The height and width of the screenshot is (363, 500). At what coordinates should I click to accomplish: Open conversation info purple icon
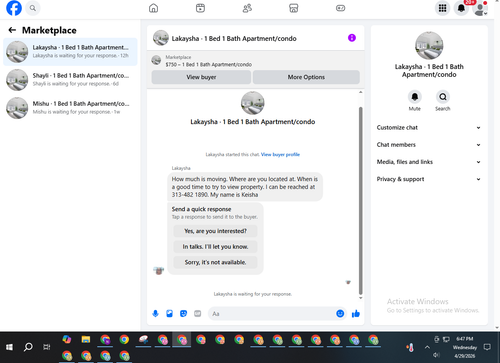click(x=352, y=38)
